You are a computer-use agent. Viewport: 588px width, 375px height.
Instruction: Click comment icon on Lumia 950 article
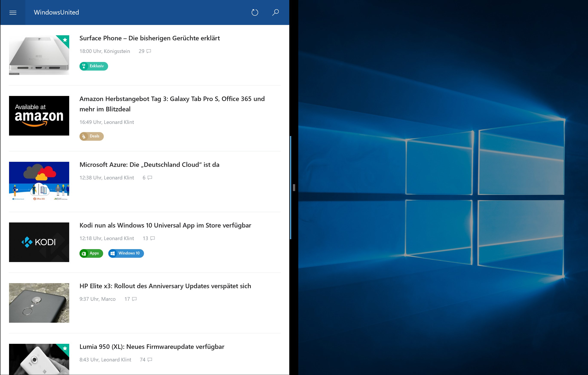pyautogui.click(x=150, y=360)
